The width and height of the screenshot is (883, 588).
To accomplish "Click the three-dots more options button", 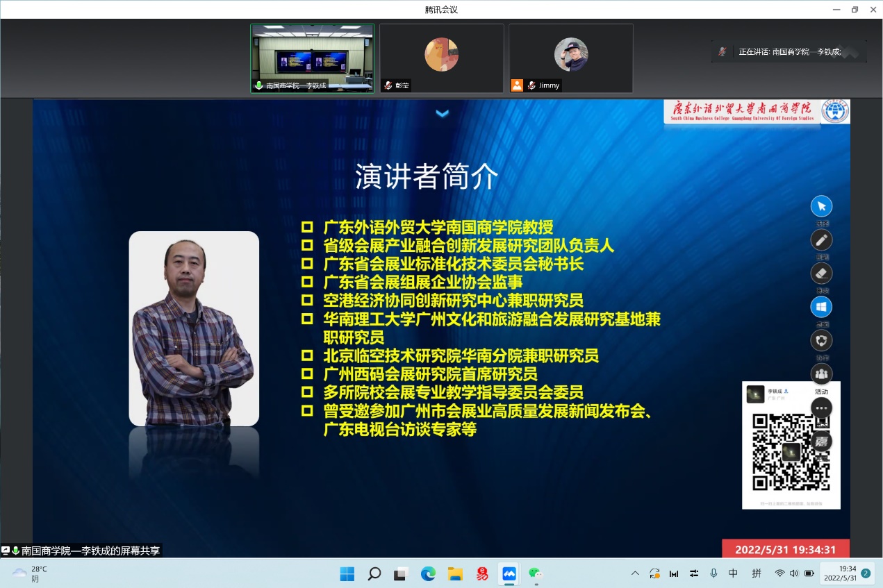I will click(x=821, y=408).
